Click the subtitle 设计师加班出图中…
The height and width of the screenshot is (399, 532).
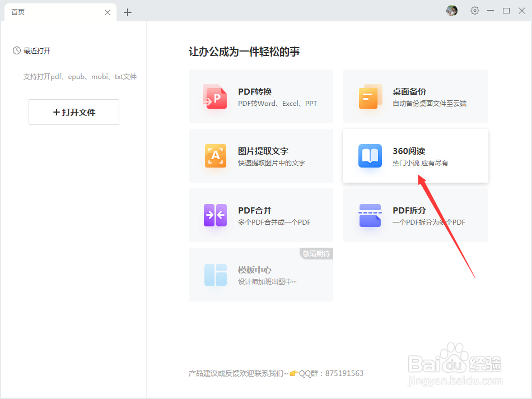point(267,282)
